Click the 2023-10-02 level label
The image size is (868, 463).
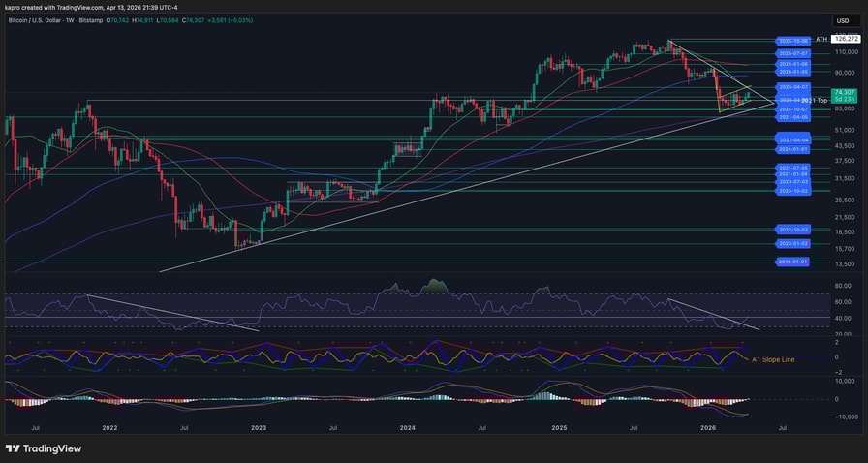[x=792, y=191]
